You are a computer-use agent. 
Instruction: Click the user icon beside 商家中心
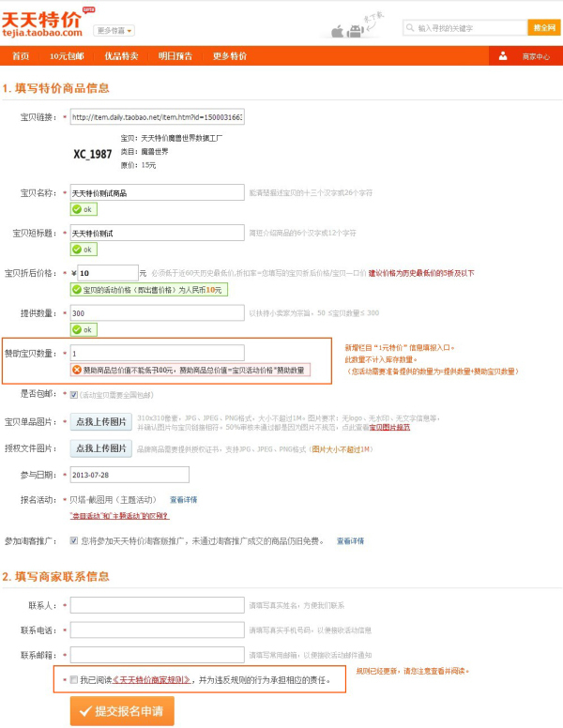[x=503, y=56]
